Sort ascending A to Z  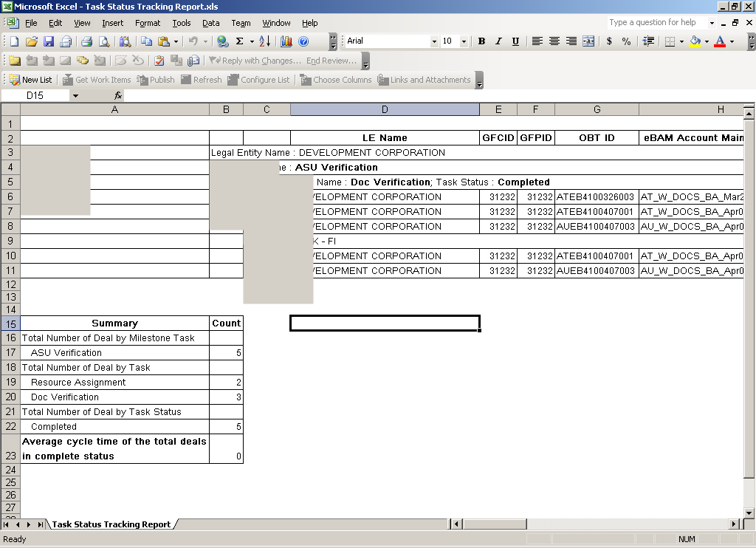tap(265, 41)
